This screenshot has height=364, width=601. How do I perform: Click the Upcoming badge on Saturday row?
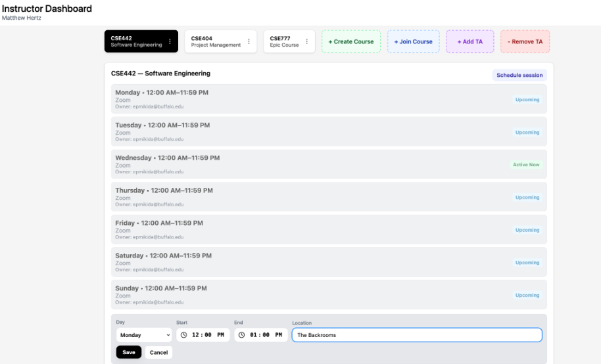(527, 262)
